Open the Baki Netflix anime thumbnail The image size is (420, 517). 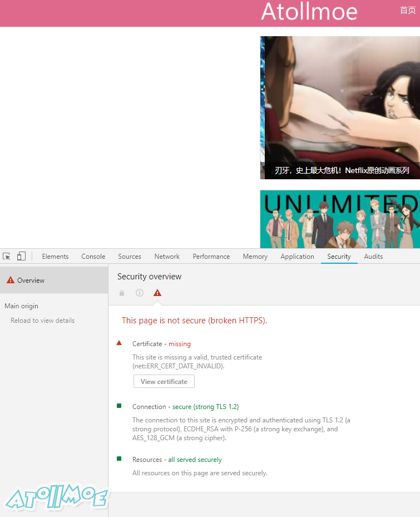(x=340, y=107)
